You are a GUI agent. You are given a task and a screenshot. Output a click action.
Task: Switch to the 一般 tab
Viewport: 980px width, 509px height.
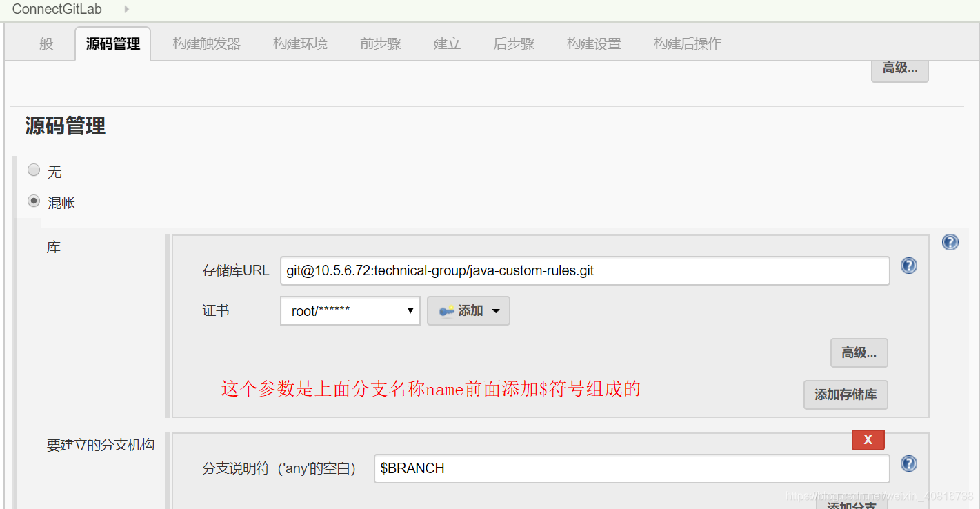click(39, 43)
